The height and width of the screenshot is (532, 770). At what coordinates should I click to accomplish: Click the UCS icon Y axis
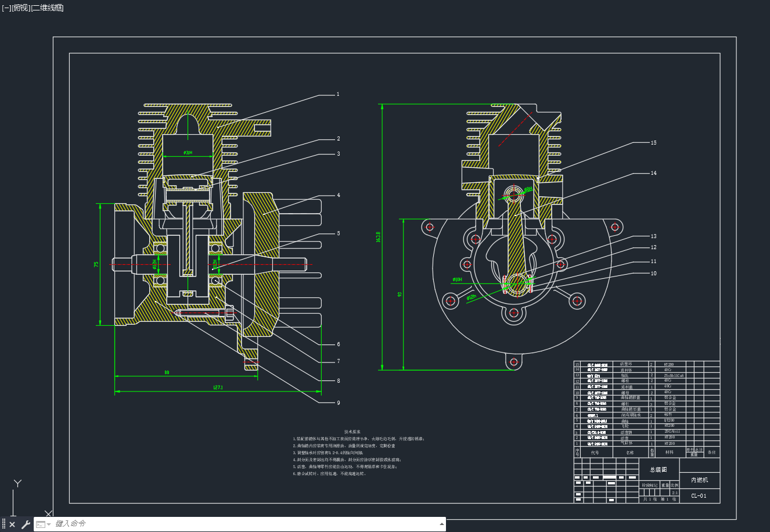pos(18,484)
